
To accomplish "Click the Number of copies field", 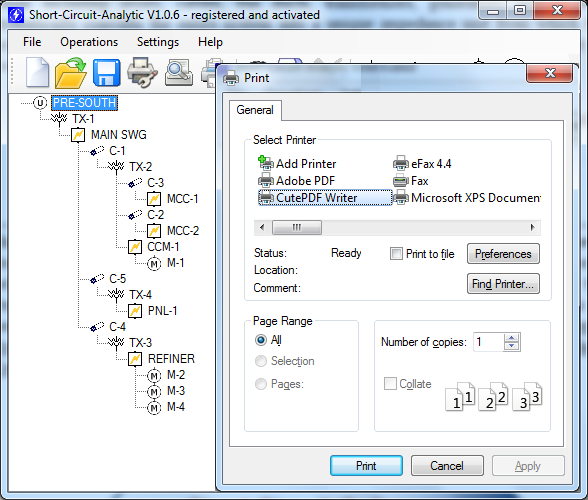I will point(489,342).
